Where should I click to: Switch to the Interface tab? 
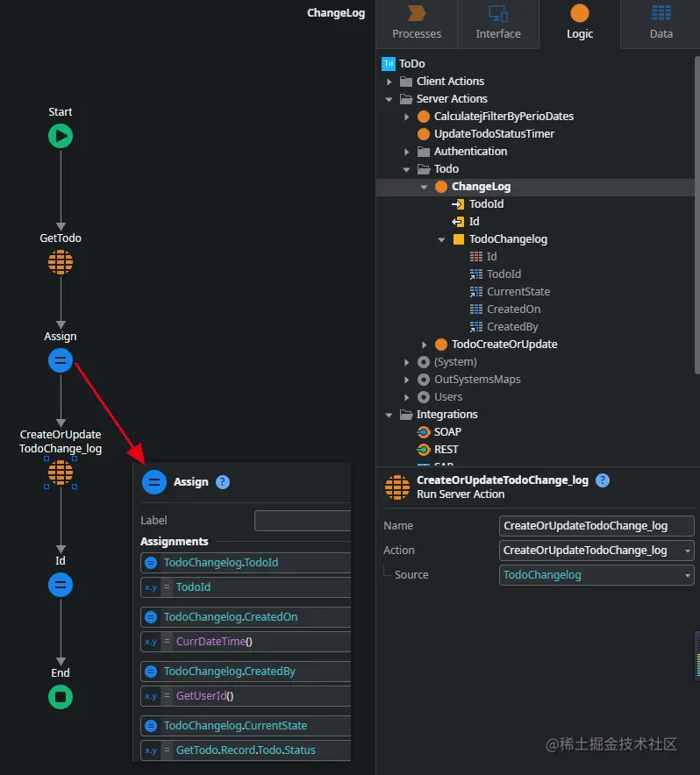point(498,23)
